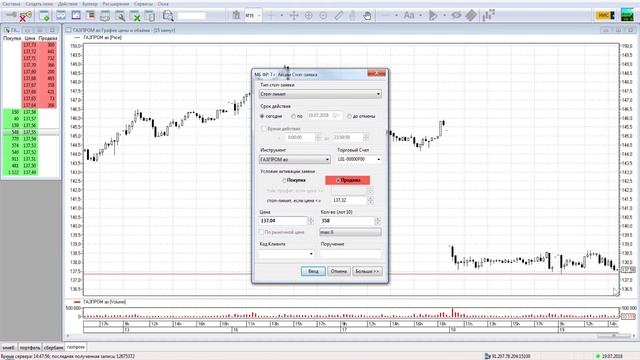Click the 'Ввод' button in the stop order dialog
Viewport: 640px width, 360px height.
313,271
